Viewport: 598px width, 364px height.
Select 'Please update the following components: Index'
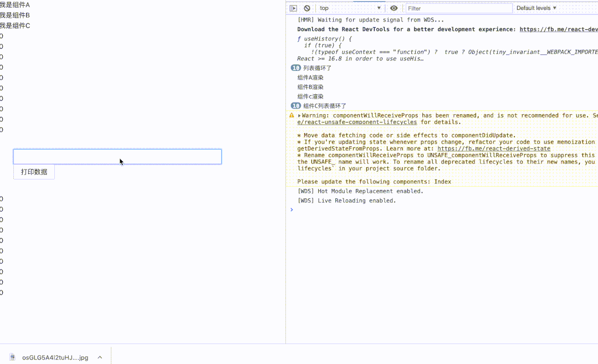pos(374,182)
